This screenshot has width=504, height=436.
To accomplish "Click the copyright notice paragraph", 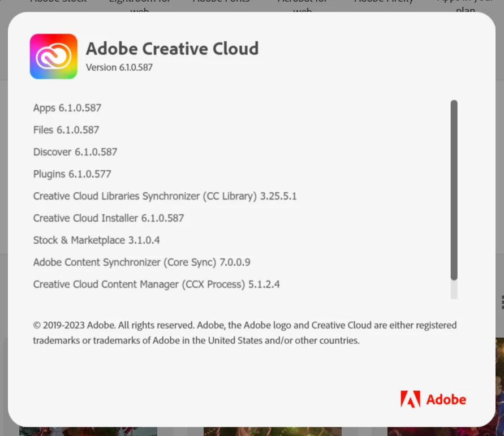I will tap(245, 333).
